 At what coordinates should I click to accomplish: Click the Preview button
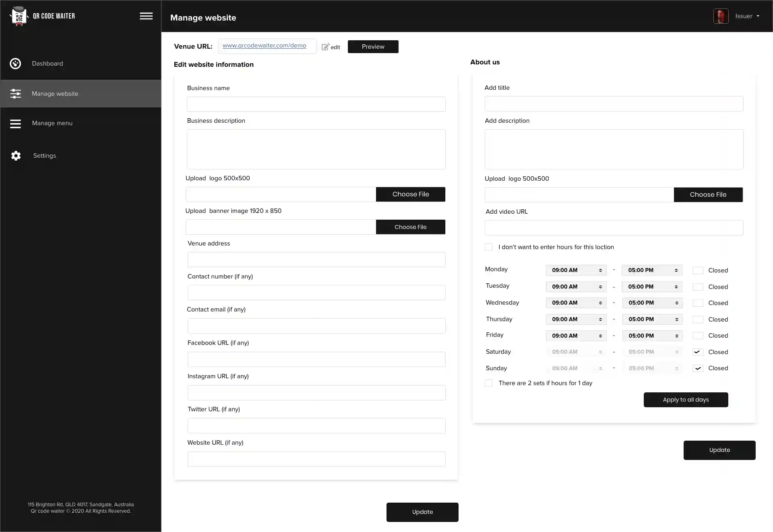point(373,47)
